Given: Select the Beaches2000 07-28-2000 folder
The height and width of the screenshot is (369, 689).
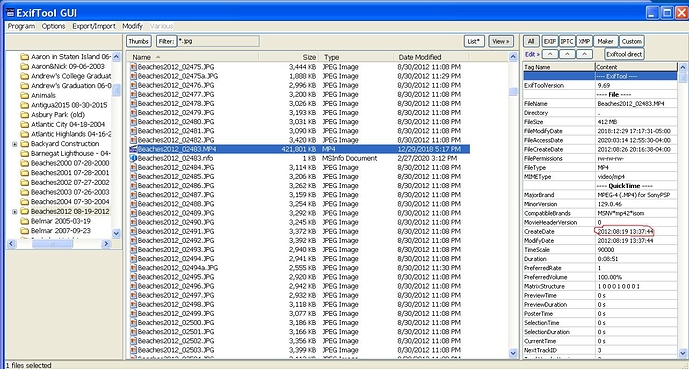Looking at the screenshot, I should [x=70, y=163].
